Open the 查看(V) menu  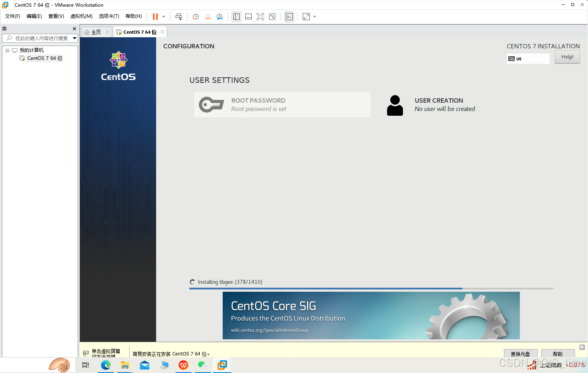point(56,16)
